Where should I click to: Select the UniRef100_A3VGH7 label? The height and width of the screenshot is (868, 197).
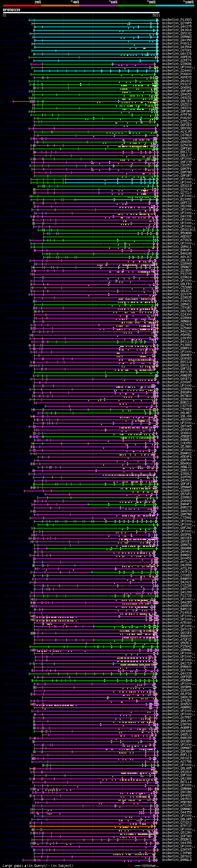(x=177, y=382)
